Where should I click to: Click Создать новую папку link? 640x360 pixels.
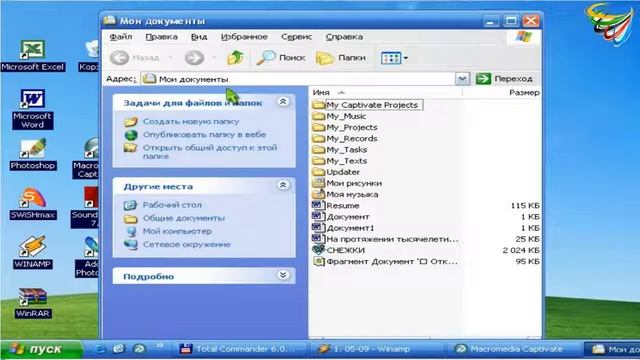click(x=191, y=122)
